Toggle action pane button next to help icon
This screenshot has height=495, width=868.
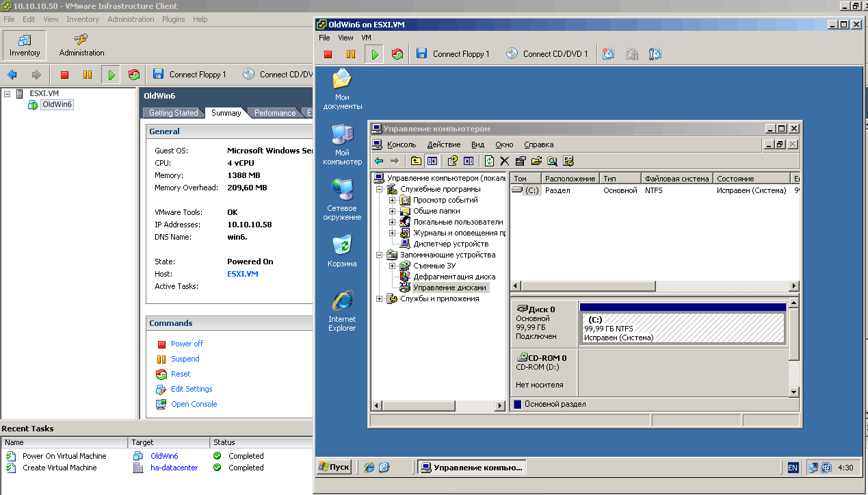[x=468, y=161]
